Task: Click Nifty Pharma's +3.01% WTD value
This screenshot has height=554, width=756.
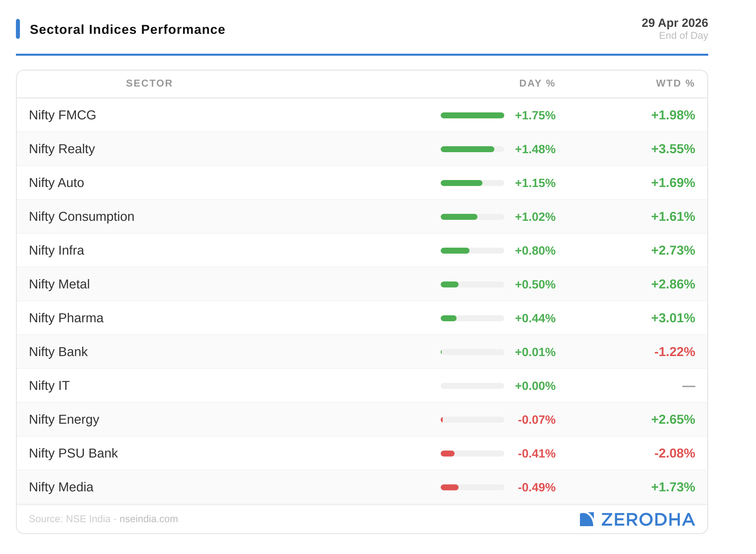Action: pos(673,318)
